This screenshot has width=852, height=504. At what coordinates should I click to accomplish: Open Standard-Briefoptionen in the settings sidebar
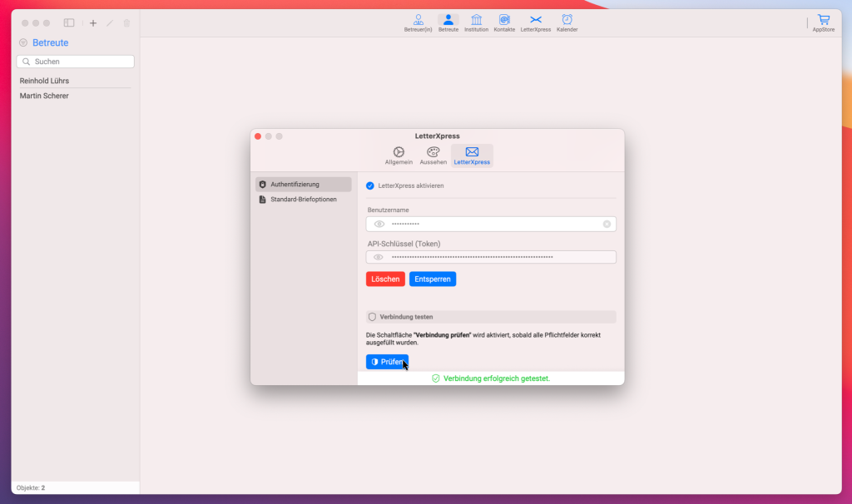click(303, 200)
